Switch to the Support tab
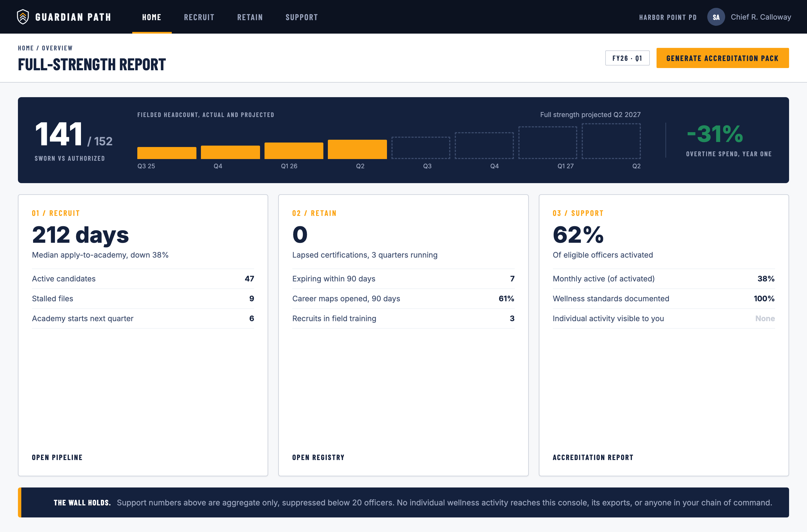Image resolution: width=807 pixels, height=532 pixels. click(x=302, y=17)
